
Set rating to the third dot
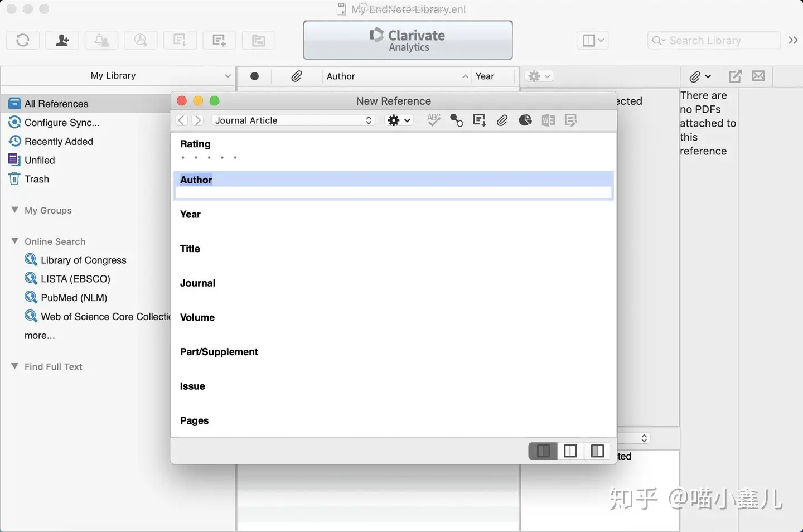209,158
